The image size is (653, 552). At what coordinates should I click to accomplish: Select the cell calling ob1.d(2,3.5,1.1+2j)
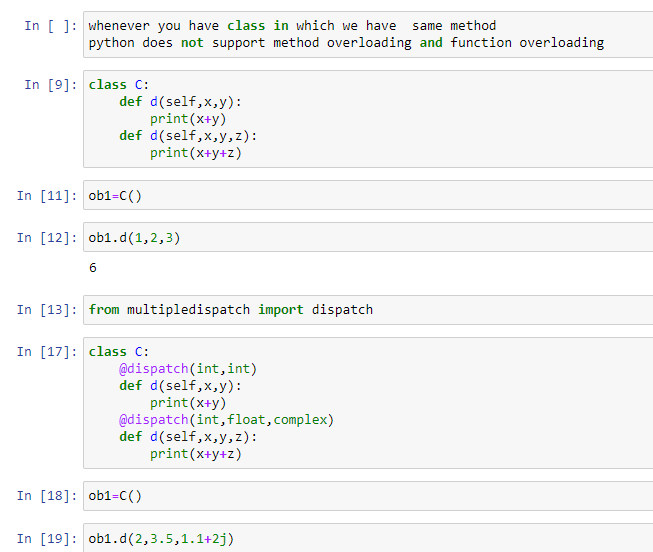pyautogui.click(x=368, y=538)
